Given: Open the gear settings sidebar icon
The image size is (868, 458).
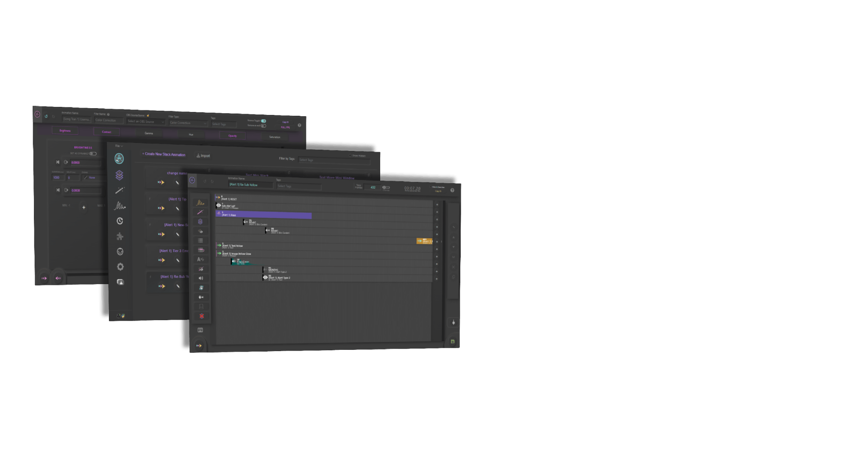Looking at the screenshot, I should pyautogui.click(x=120, y=267).
